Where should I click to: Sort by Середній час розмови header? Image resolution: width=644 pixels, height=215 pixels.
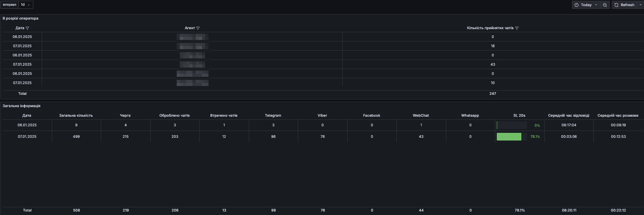tap(618, 116)
